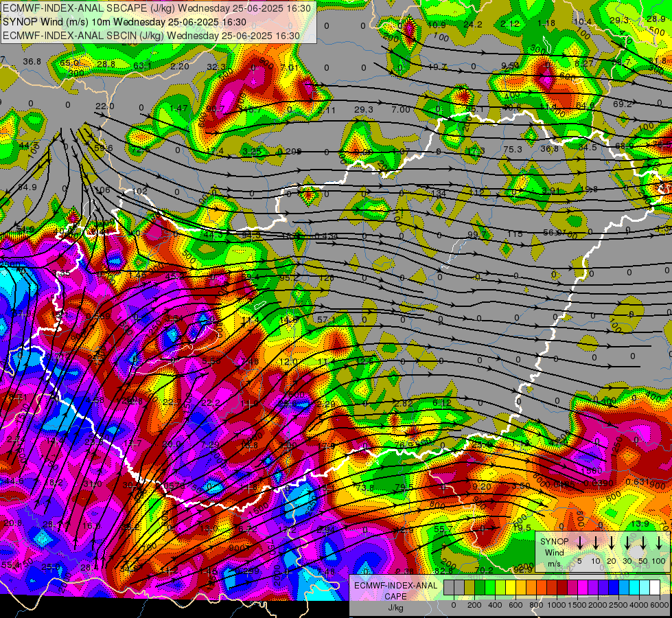Click map value 9.20
The height and width of the screenshot is (618, 672).
pyautogui.click(x=482, y=486)
